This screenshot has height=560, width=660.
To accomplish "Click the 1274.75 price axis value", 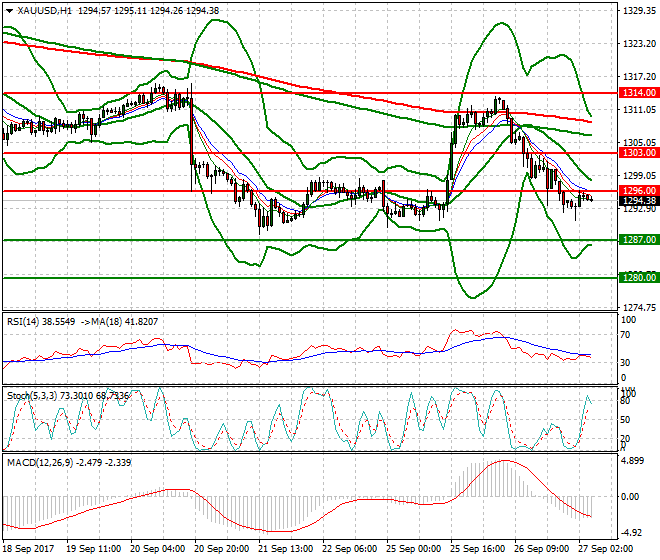I will coord(639,308).
